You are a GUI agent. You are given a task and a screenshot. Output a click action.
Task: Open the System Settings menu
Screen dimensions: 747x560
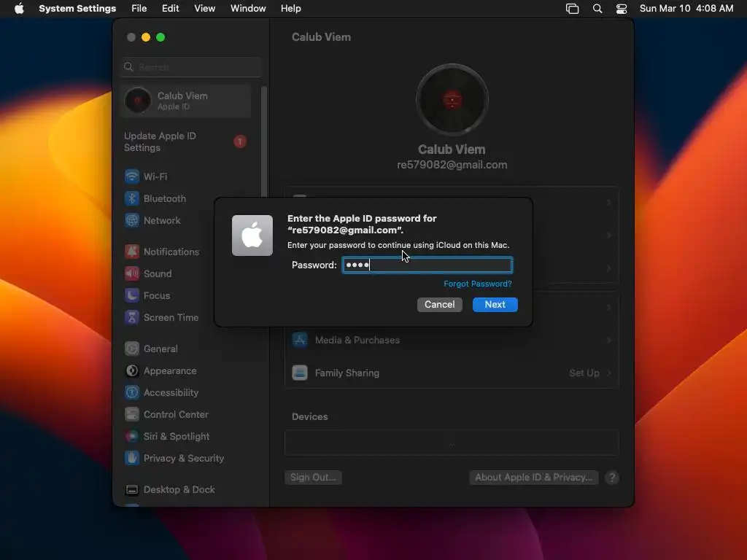click(x=77, y=9)
